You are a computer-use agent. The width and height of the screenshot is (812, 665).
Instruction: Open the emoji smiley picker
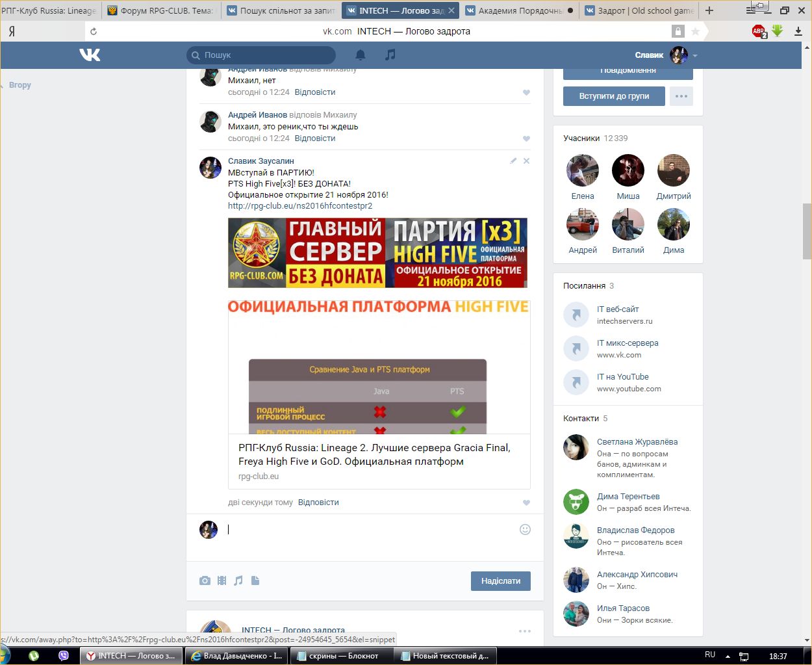point(525,530)
